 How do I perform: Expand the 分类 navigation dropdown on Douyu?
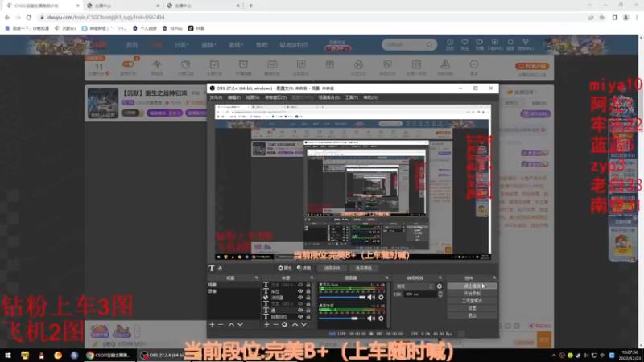coord(181,45)
